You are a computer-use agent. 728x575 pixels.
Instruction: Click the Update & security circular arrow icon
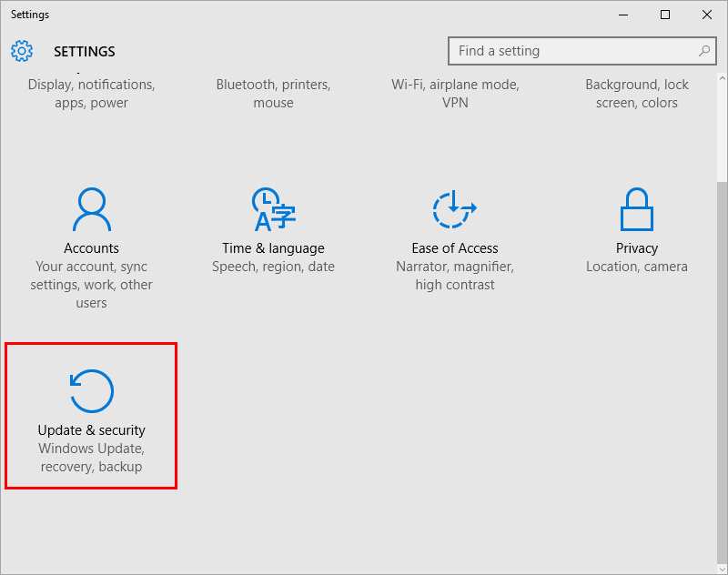[x=91, y=392]
